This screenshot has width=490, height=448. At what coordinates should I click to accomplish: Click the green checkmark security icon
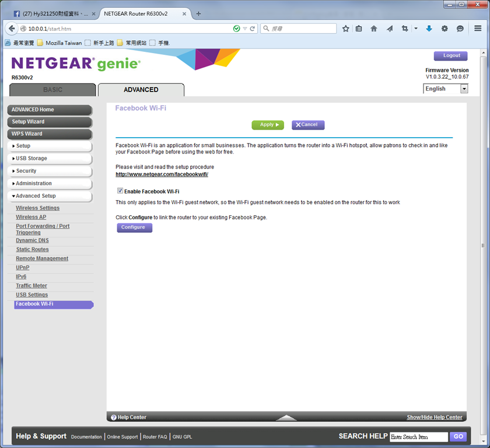point(237,29)
